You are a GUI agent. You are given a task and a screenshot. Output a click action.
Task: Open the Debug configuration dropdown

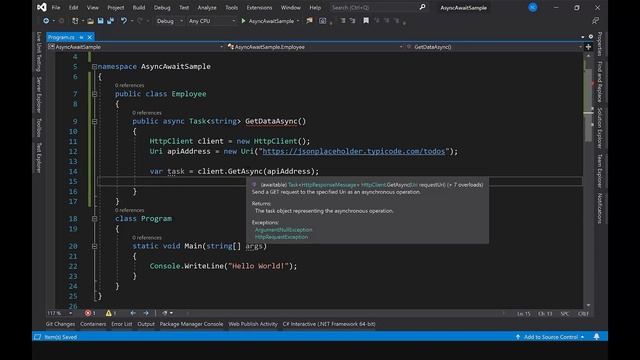(169, 21)
